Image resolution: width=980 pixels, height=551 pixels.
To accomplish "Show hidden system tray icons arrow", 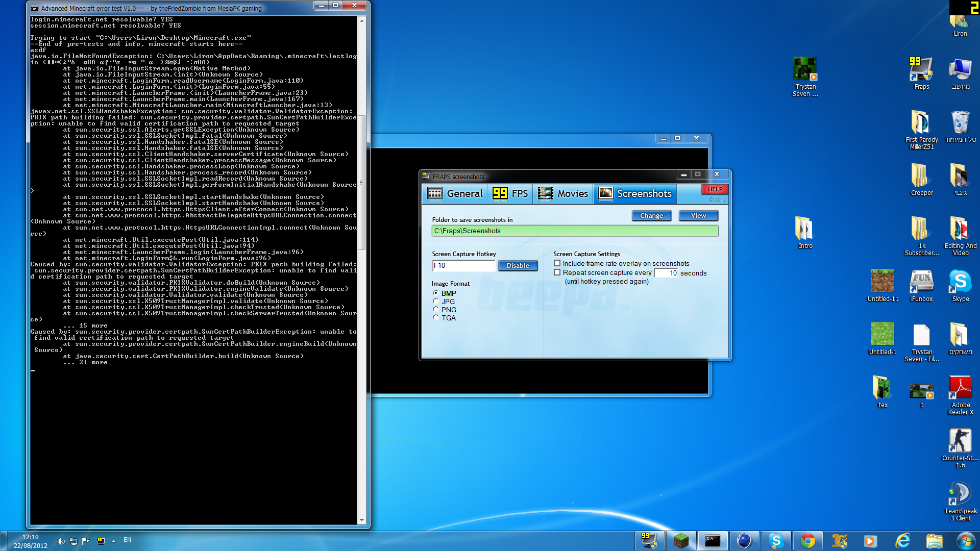I will tap(113, 541).
